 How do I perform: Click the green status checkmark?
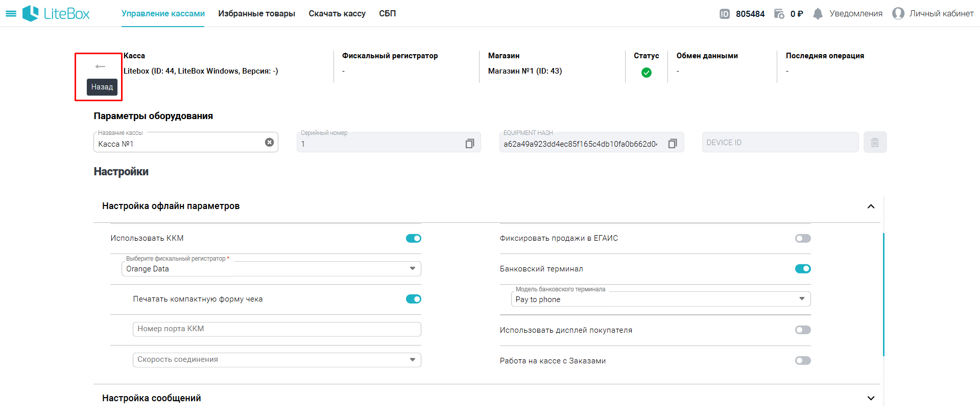coord(647,73)
